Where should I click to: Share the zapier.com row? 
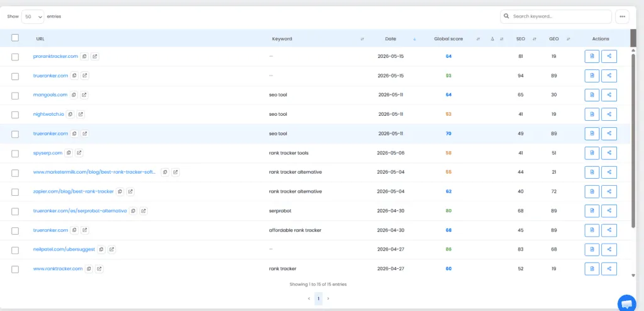pyautogui.click(x=609, y=192)
